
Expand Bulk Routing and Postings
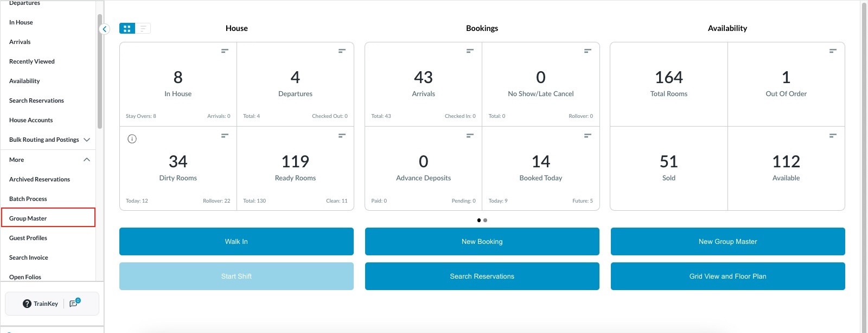[x=87, y=140]
